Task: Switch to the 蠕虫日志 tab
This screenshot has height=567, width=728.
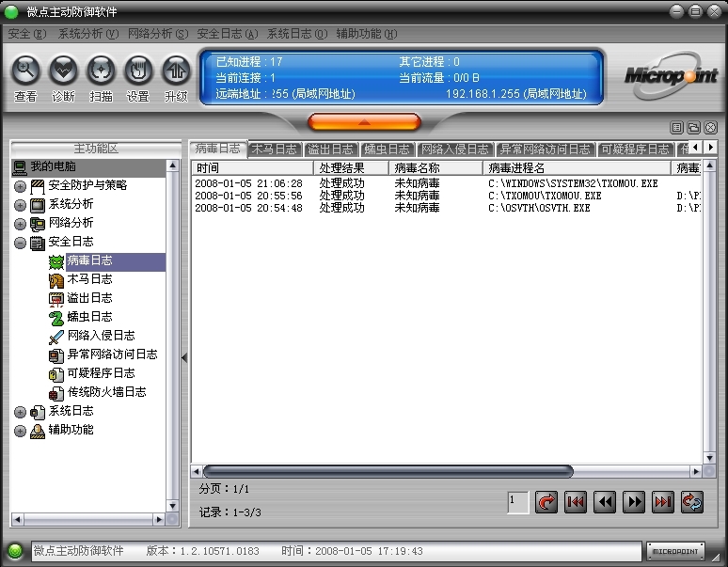Action: click(x=388, y=150)
